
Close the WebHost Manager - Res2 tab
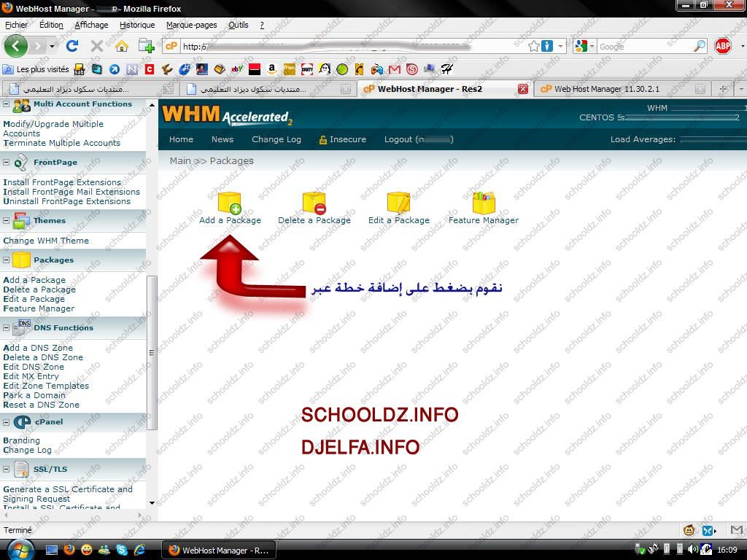523,89
